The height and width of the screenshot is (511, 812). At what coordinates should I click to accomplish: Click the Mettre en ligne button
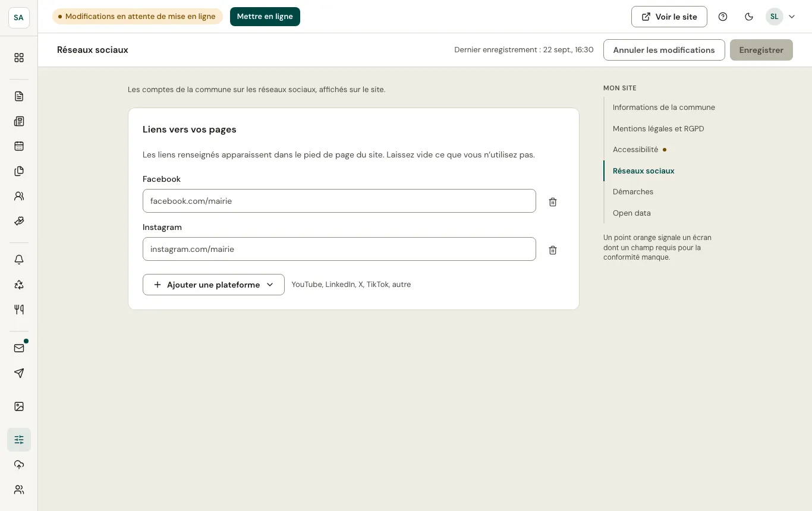tap(265, 17)
